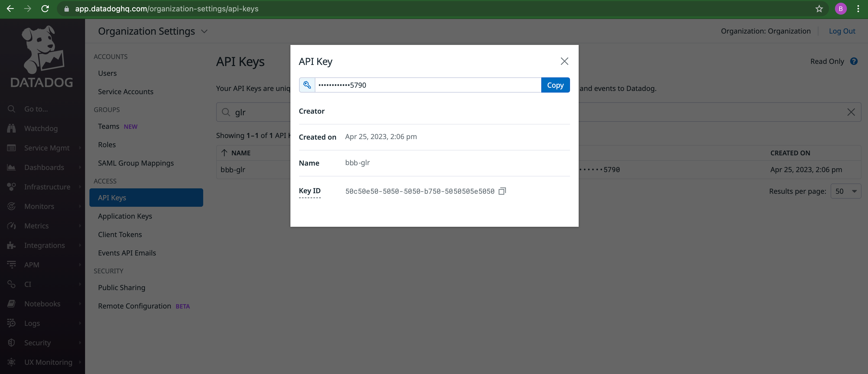Select the Security shield icon
868x374 pixels.
[11, 342]
